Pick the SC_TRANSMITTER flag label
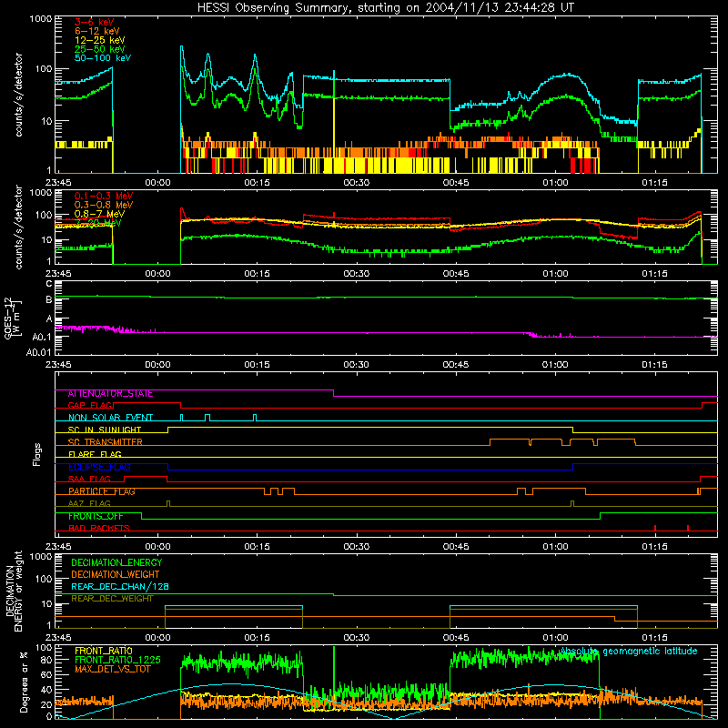728x728 pixels. pos(105,442)
